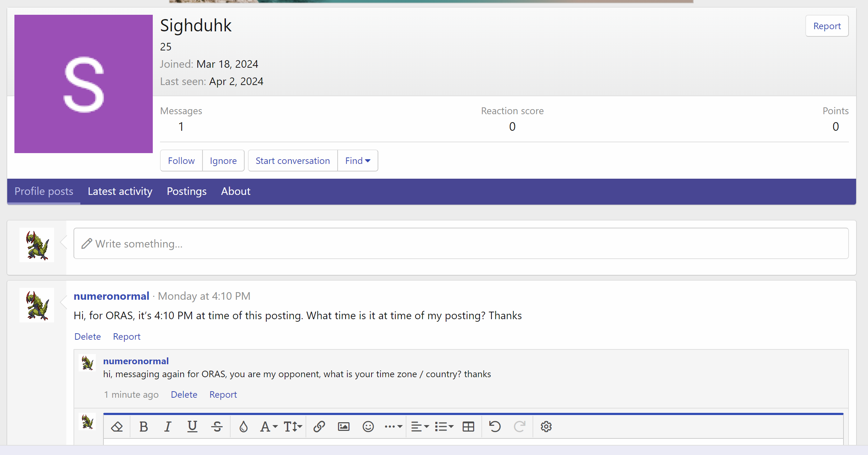Open the editor preferences gear icon
Viewport: 868px width, 455px height.
pyautogui.click(x=546, y=427)
